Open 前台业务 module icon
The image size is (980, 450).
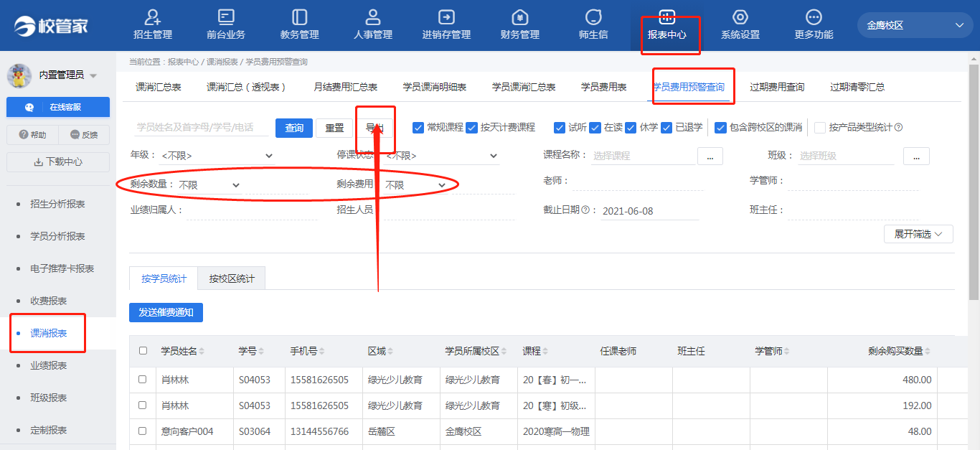tap(226, 17)
